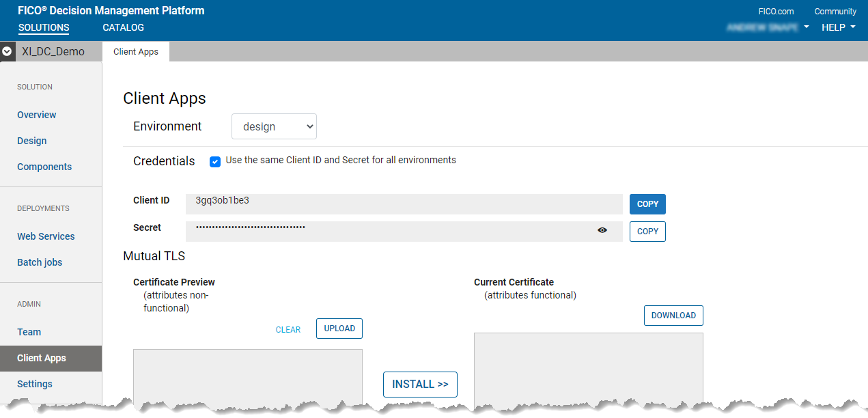Download the current certificate

pyautogui.click(x=673, y=316)
